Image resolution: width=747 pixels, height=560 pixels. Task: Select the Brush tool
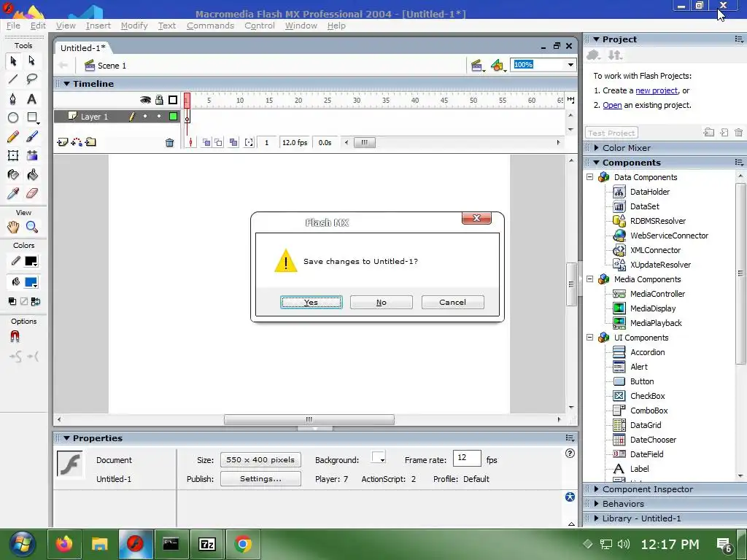32,136
